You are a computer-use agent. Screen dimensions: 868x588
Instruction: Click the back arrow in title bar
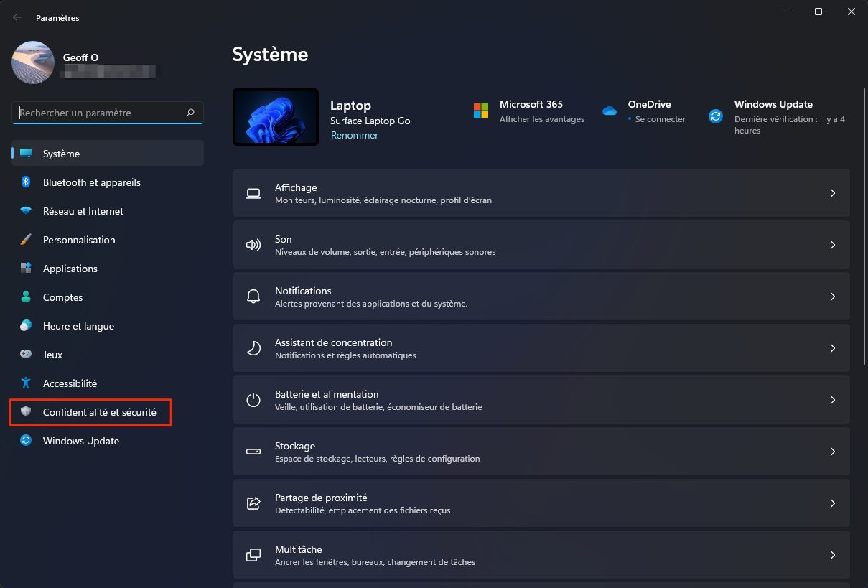[x=17, y=17]
